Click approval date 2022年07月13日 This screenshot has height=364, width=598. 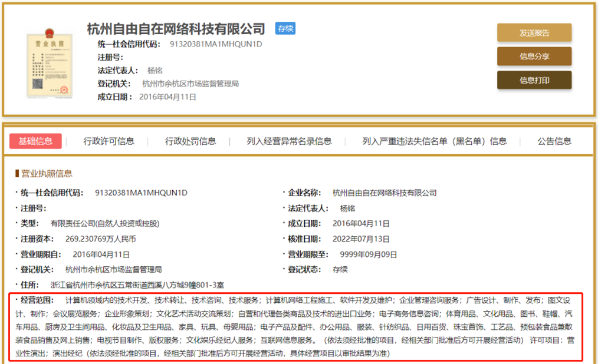(361, 239)
